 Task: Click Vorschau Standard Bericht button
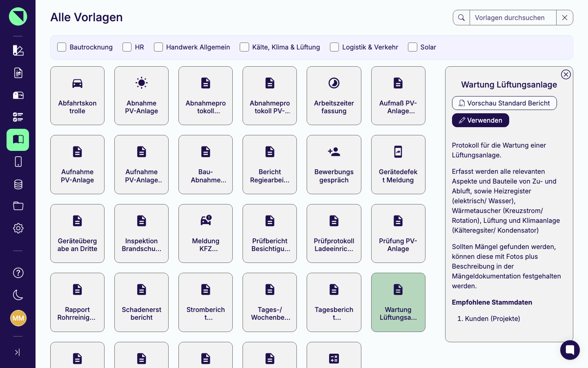click(x=504, y=103)
